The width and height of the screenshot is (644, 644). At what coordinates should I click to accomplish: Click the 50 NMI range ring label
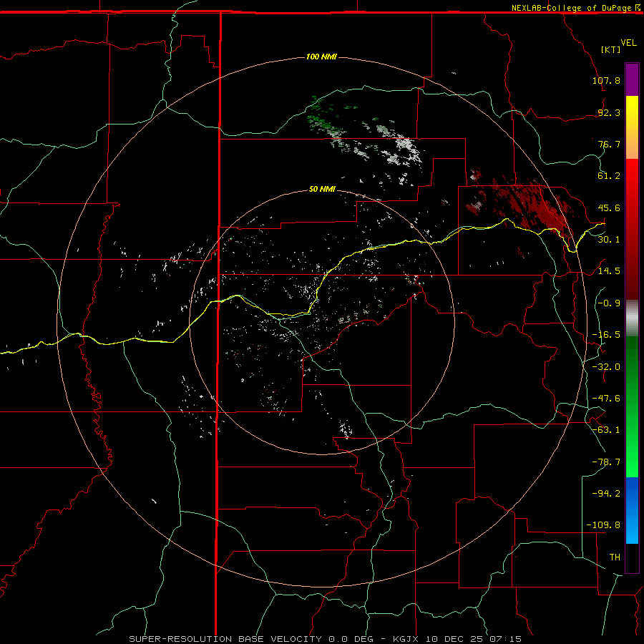coord(322,189)
